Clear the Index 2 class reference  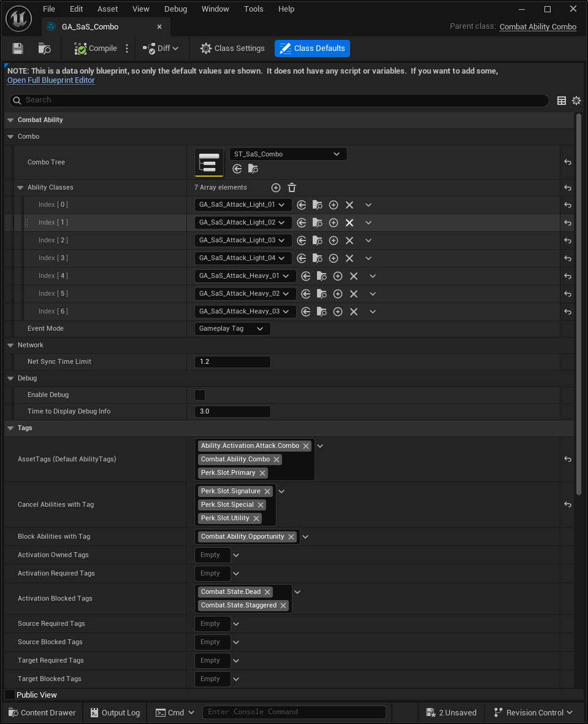349,241
